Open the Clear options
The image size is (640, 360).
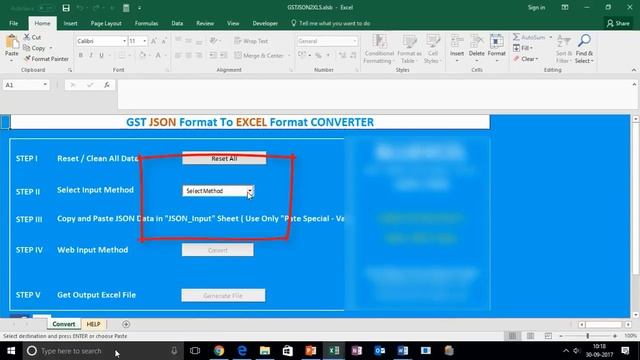[x=526, y=59]
